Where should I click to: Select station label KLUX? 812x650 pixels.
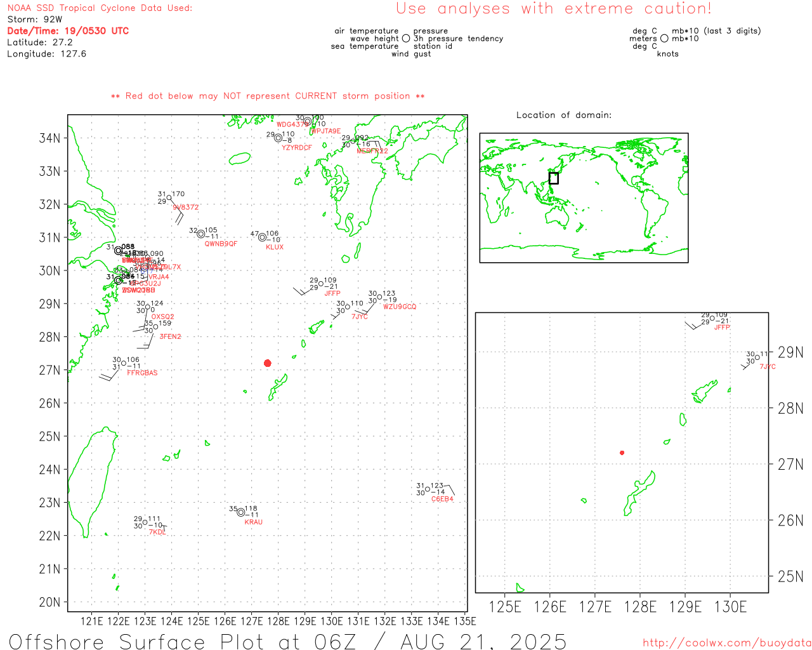[x=275, y=247]
